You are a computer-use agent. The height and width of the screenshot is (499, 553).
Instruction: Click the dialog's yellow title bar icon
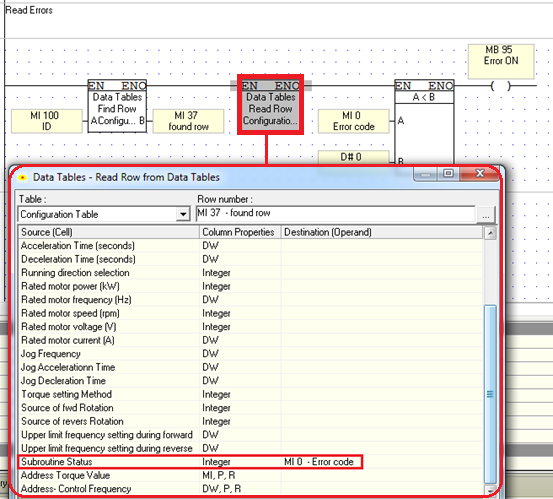point(23,177)
